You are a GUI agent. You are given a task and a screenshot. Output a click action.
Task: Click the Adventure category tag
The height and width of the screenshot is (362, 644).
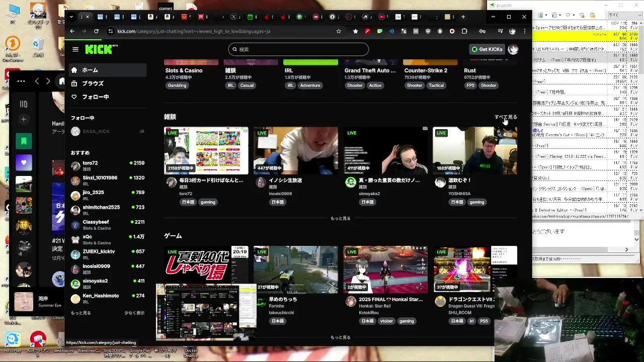click(x=310, y=85)
